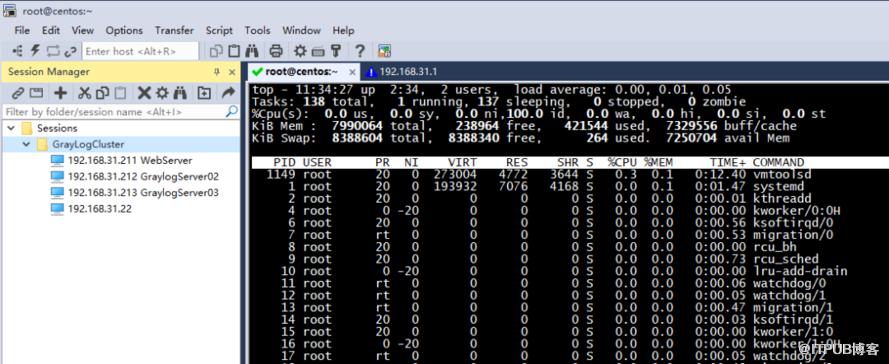Image resolution: width=889 pixels, height=364 pixels.
Task: Open the Transfer menu
Action: pos(174,31)
